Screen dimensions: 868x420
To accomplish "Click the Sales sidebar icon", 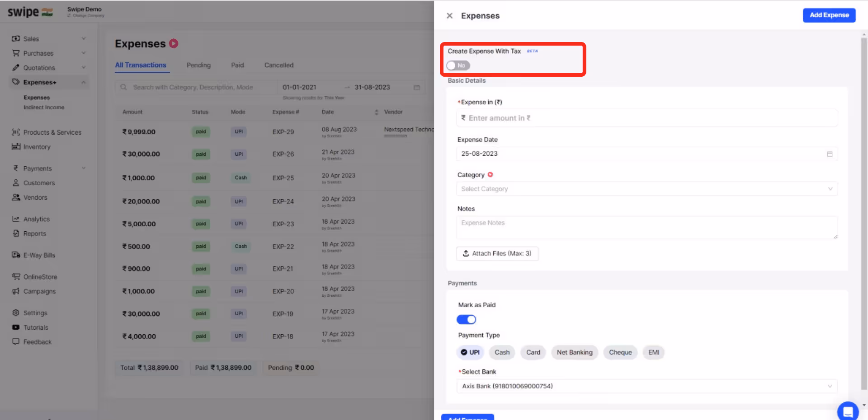I will 16,39.
